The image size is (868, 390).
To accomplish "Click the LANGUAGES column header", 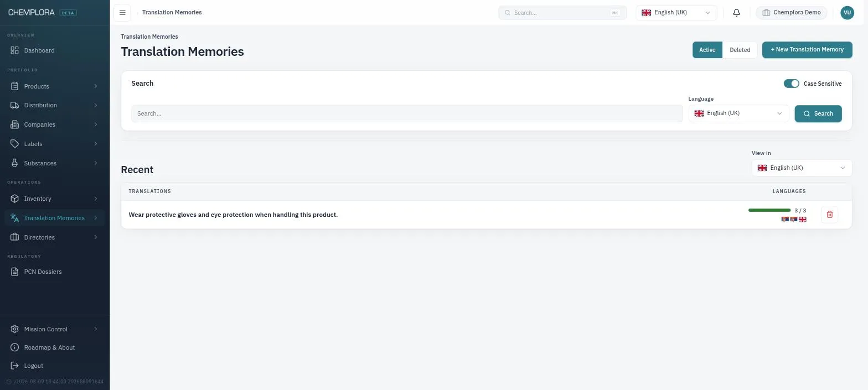I will [x=789, y=191].
